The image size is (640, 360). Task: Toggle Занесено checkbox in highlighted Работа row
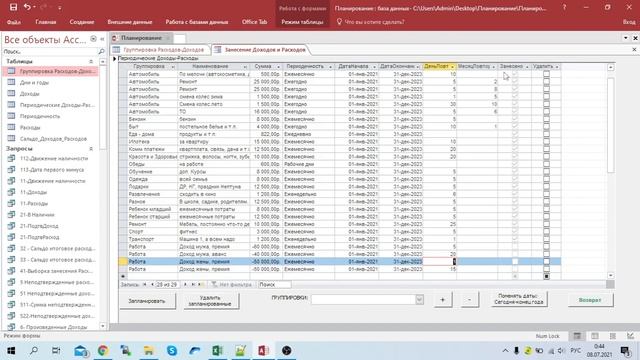point(515,262)
